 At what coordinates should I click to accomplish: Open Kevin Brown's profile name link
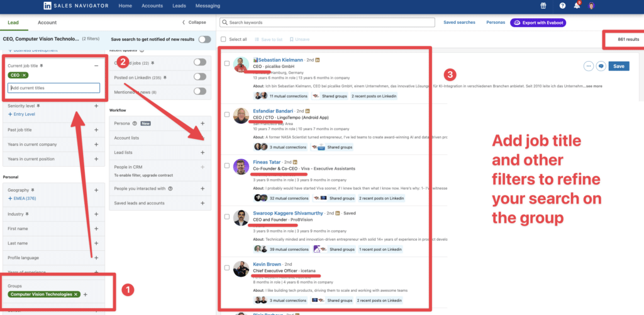click(267, 264)
